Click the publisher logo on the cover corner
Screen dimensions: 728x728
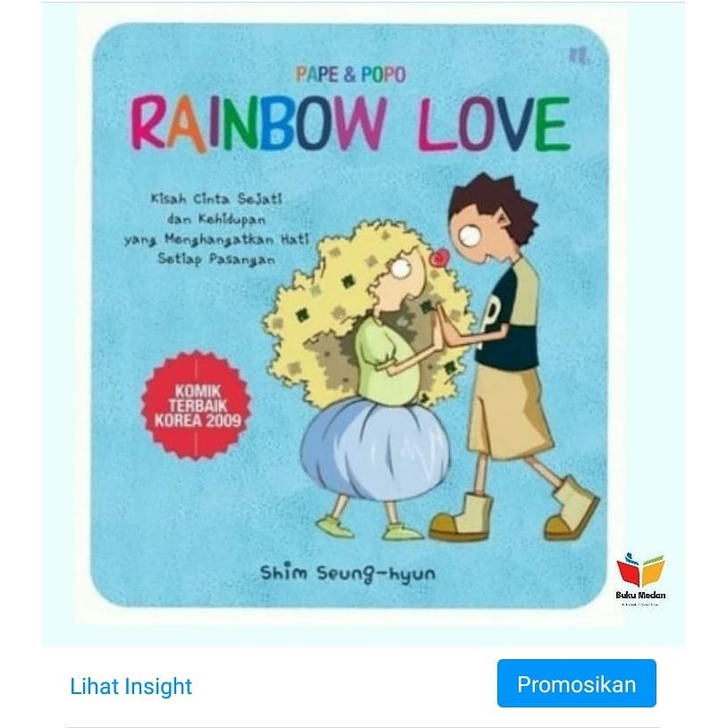pyautogui.click(x=579, y=56)
